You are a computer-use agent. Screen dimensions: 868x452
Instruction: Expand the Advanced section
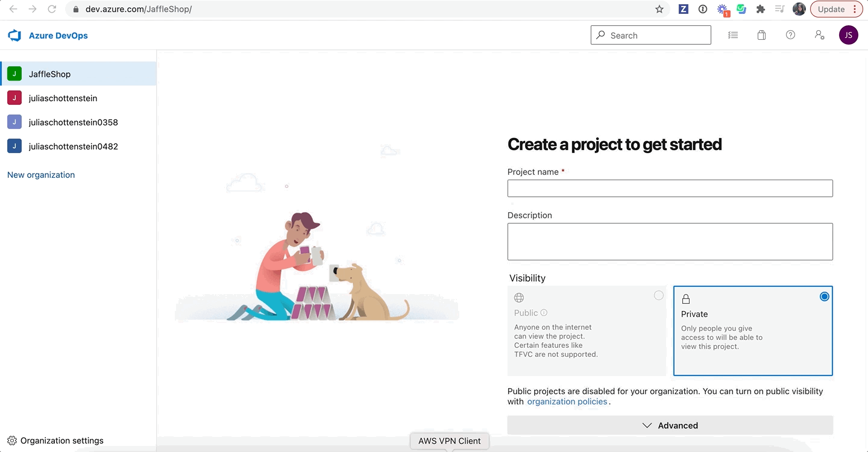(x=670, y=425)
